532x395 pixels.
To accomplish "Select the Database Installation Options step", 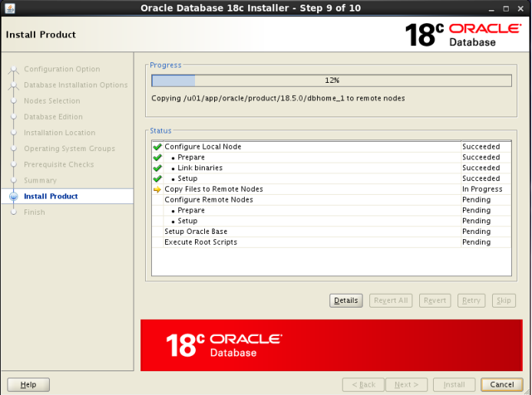I will pyautogui.click(x=76, y=85).
